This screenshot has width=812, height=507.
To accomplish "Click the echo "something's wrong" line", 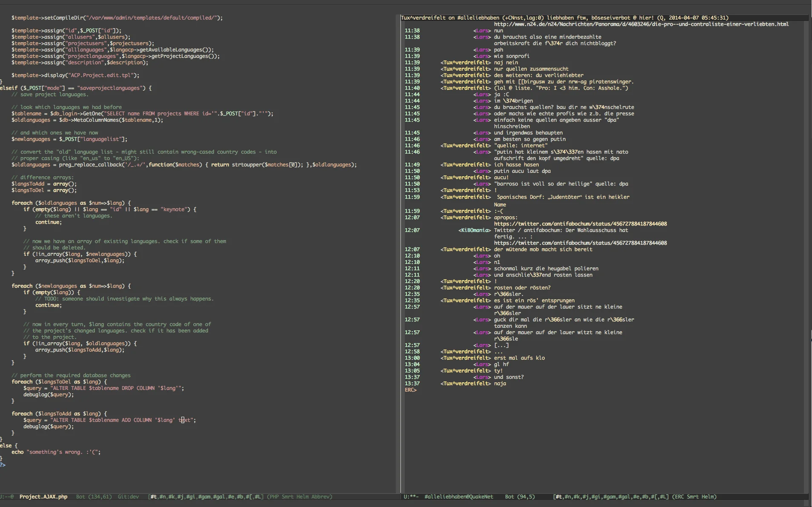I will [x=56, y=452].
